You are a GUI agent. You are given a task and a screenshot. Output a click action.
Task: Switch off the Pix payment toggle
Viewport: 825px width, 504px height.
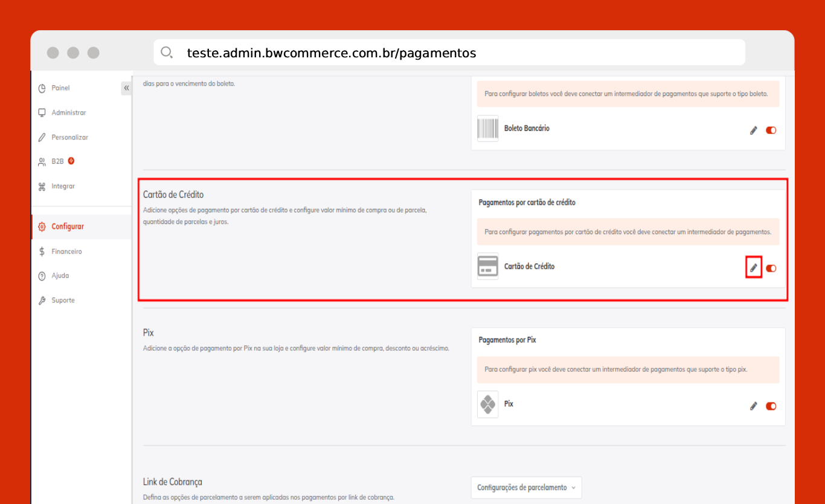coord(771,406)
